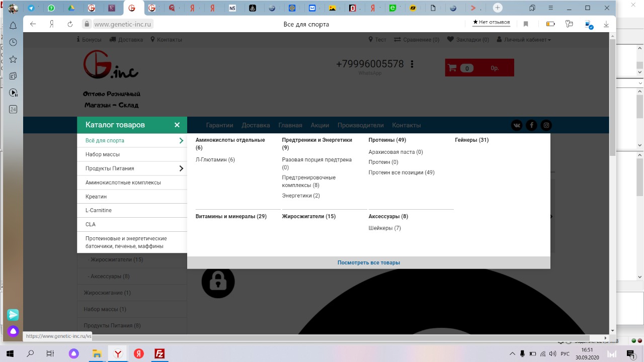Open the Yandex Browser hamburger menu

pyautogui.click(x=551, y=8)
